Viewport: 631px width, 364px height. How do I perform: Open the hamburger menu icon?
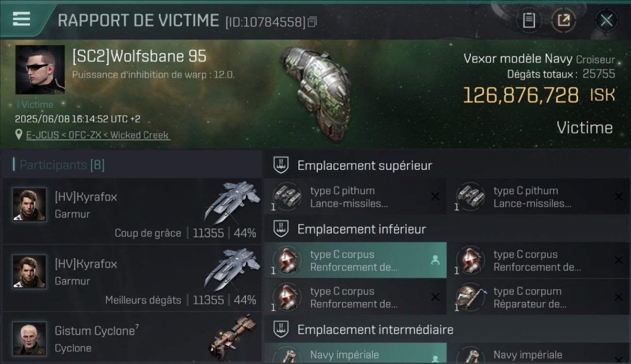[x=21, y=19]
